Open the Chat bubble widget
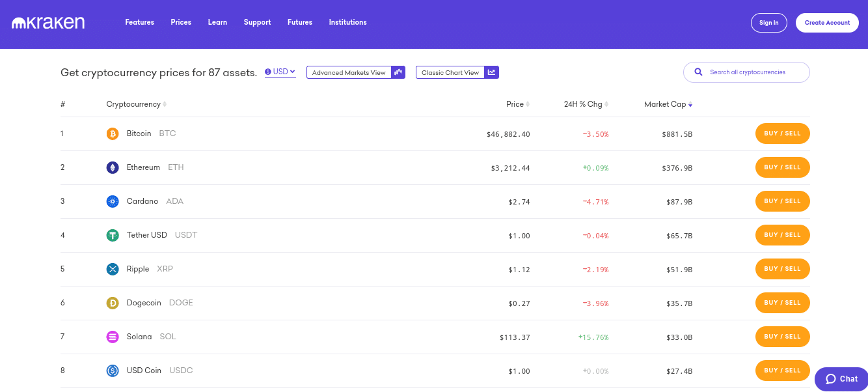The image size is (868, 392). 841,379
